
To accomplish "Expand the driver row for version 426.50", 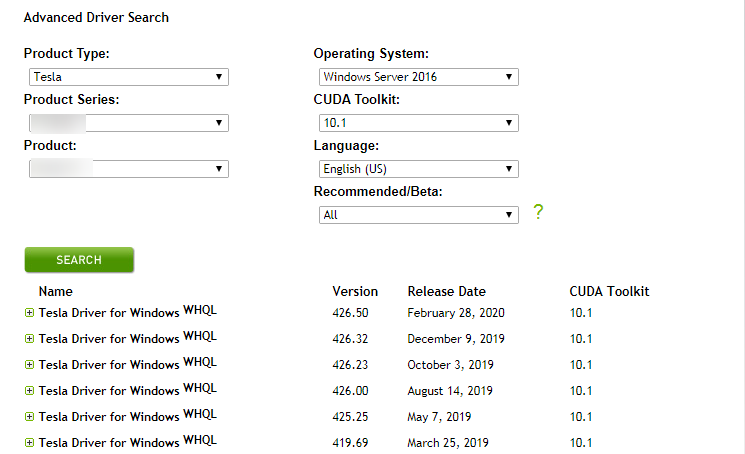I will (x=29, y=312).
